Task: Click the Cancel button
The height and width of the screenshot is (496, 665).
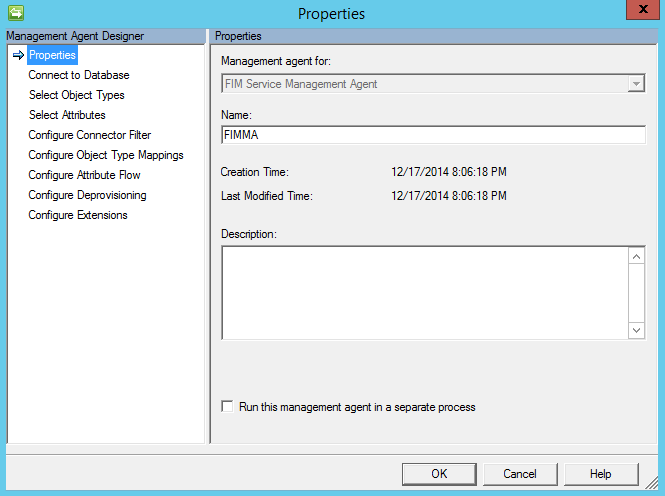Action: tap(520, 474)
